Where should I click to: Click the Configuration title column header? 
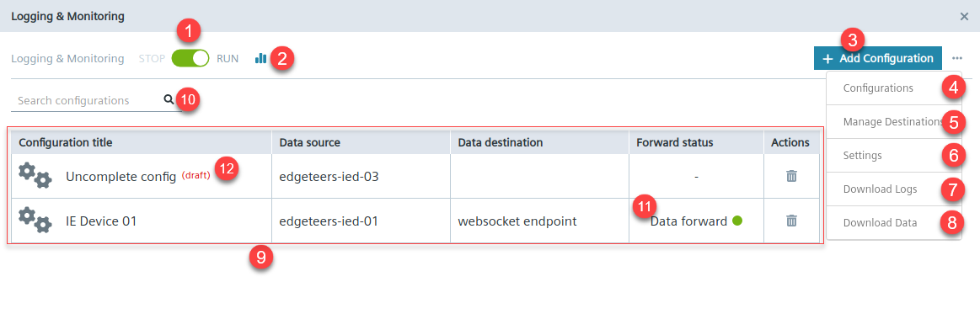pos(66,142)
